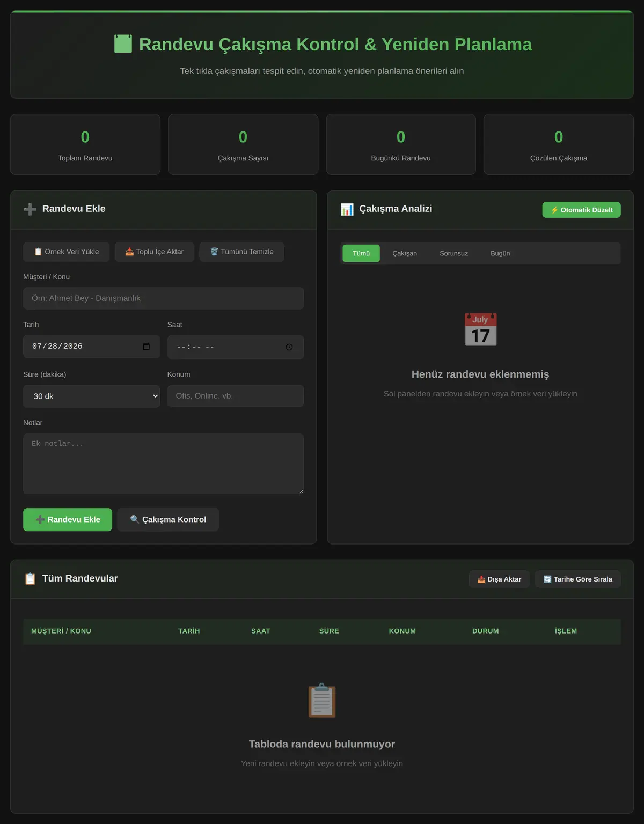644x824 pixels.
Task: Click the large calendar icon in the analysis panel
Action: point(480,329)
